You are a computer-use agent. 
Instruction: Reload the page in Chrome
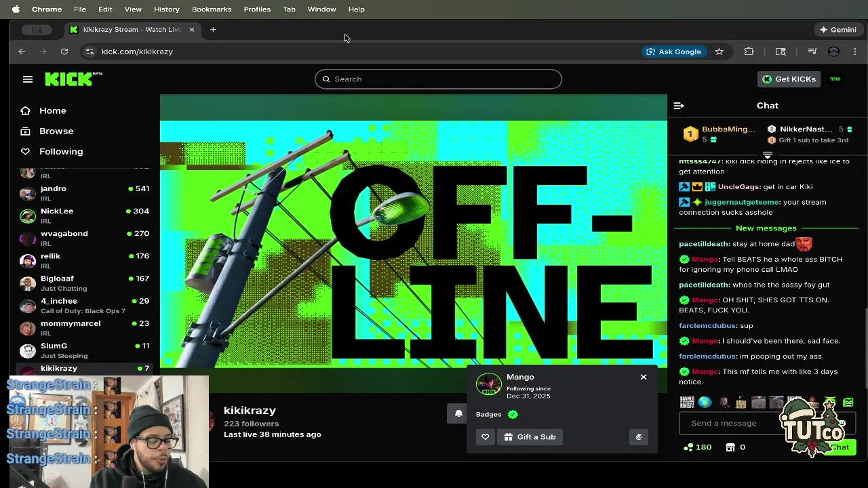(64, 52)
